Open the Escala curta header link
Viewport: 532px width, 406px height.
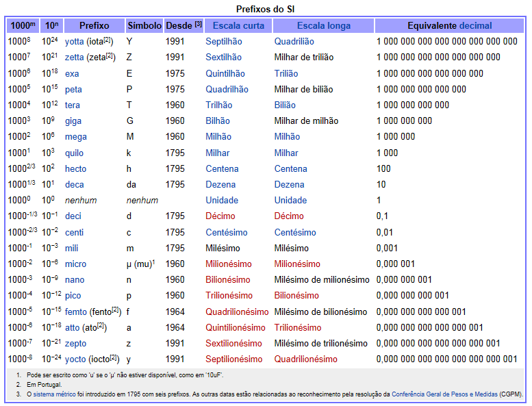click(x=238, y=26)
